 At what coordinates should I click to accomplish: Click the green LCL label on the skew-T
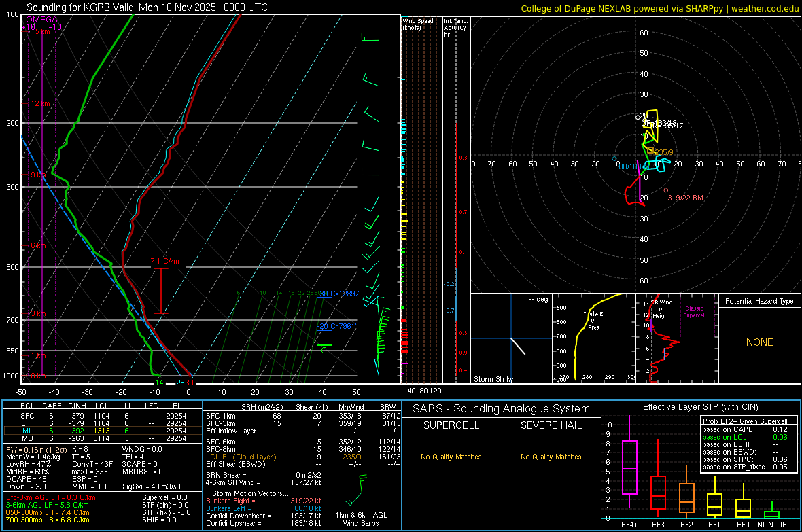324,351
